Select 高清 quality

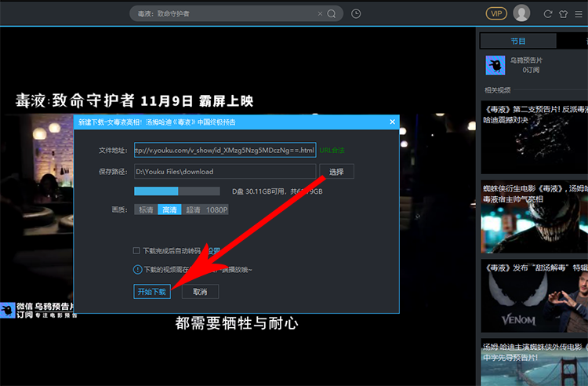coord(169,209)
